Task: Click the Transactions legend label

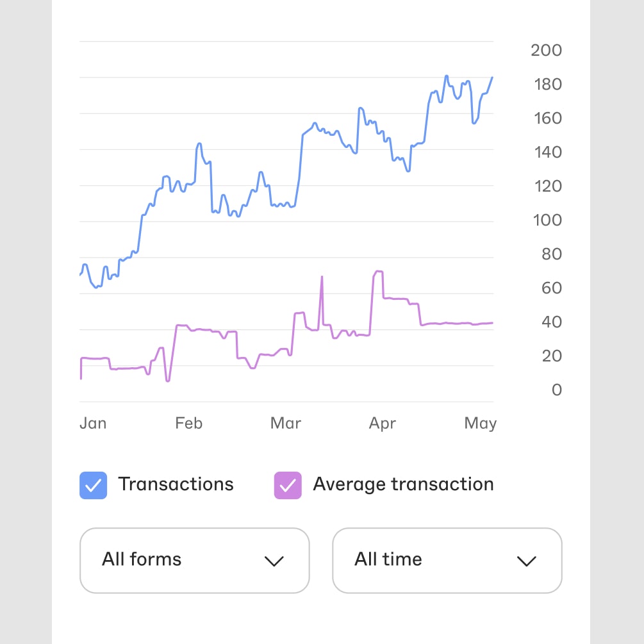Action: point(176,484)
